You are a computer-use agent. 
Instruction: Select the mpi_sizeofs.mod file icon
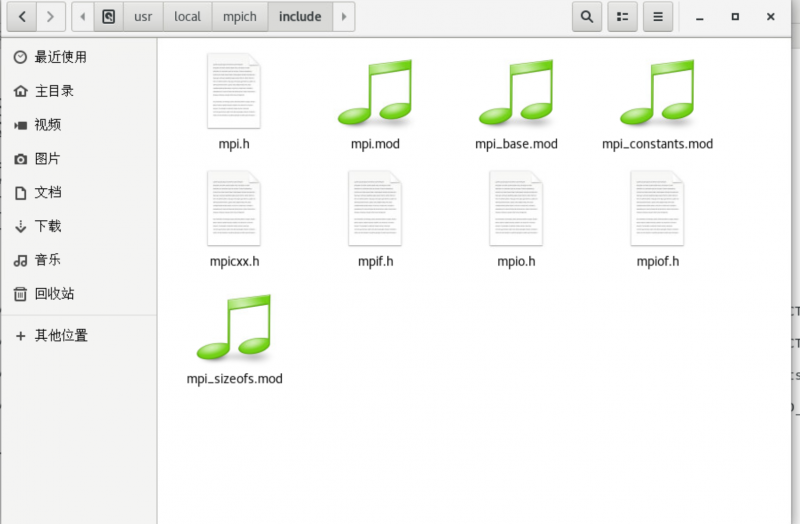[234, 328]
